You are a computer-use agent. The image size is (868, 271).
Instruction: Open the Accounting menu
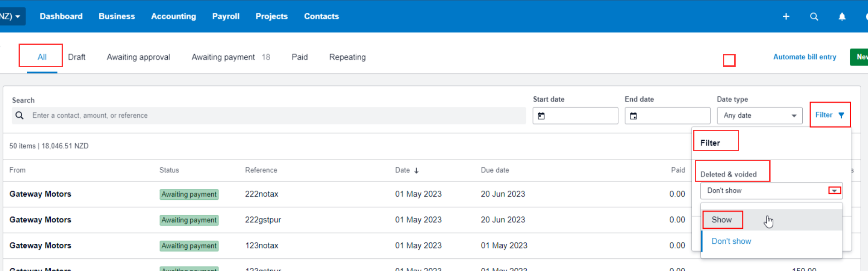(x=174, y=16)
